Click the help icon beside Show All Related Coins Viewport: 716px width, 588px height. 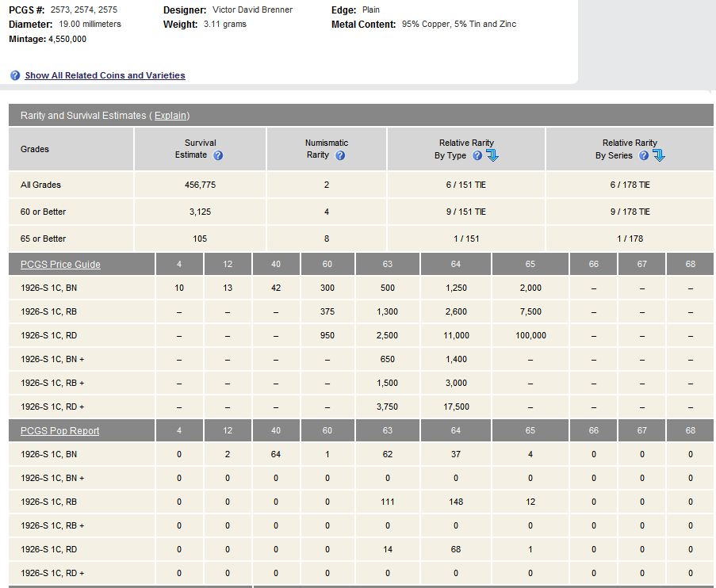(x=15, y=75)
